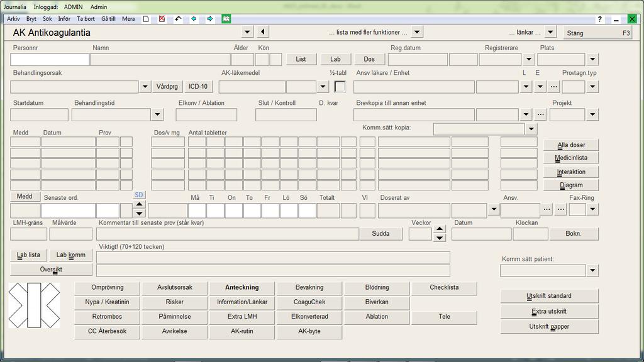
Task: Expand the Behandlingstid dropdown
Action: click(157, 114)
